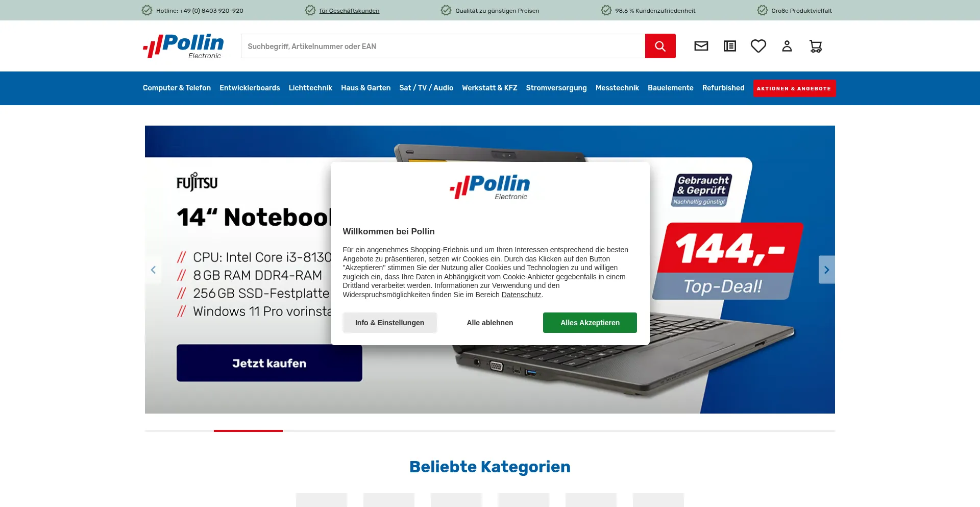Decline cookies via Alle ablehnen
The height and width of the screenshot is (507, 980).
pos(490,323)
